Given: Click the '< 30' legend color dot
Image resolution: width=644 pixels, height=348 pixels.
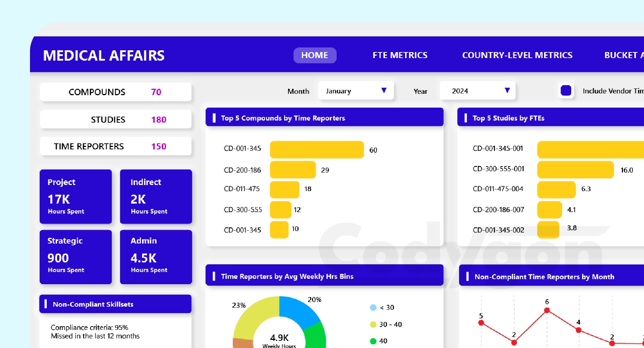Looking at the screenshot, I should 373,307.
